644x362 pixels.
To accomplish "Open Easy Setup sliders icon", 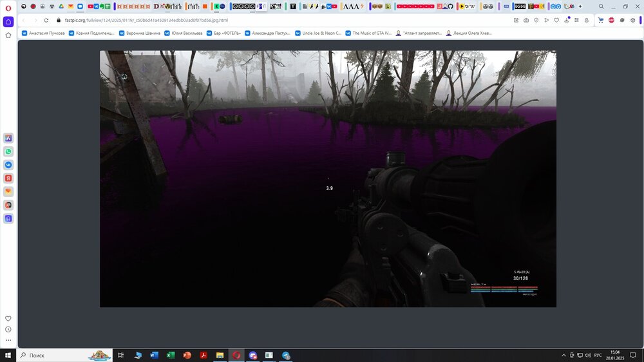I will 576,20.
